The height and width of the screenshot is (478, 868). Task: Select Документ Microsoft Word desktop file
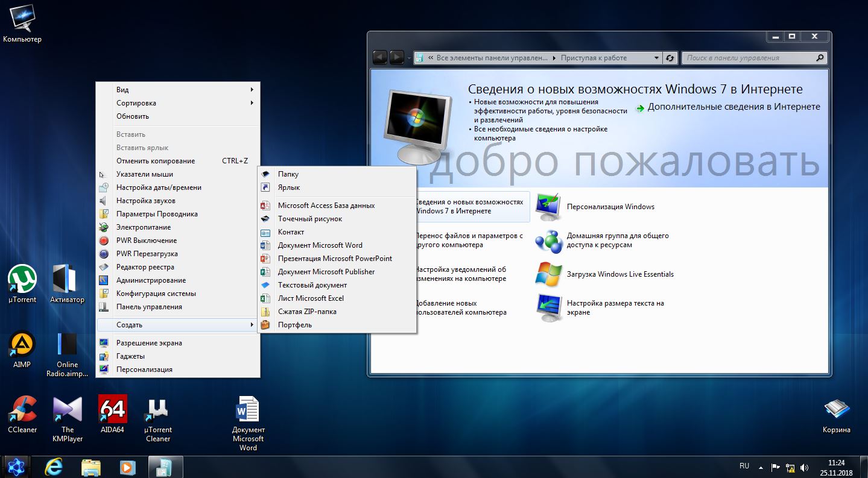pyautogui.click(x=248, y=424)
